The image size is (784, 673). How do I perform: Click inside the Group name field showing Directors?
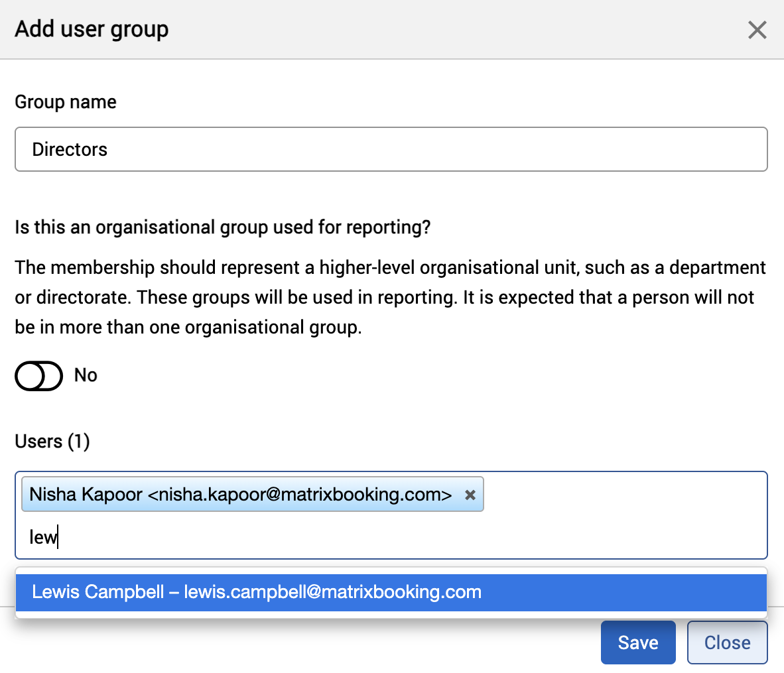tap(391, 149)
